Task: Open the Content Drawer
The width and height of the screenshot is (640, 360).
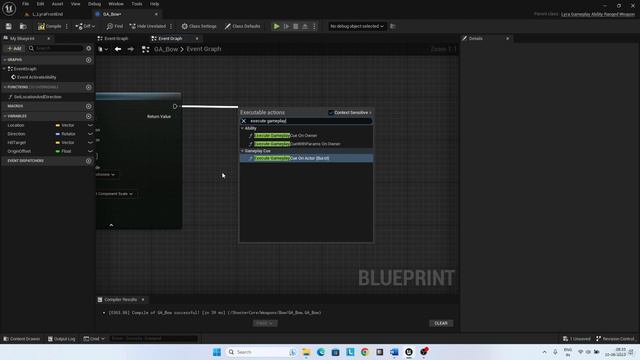Action: click(x=22, y=339)
